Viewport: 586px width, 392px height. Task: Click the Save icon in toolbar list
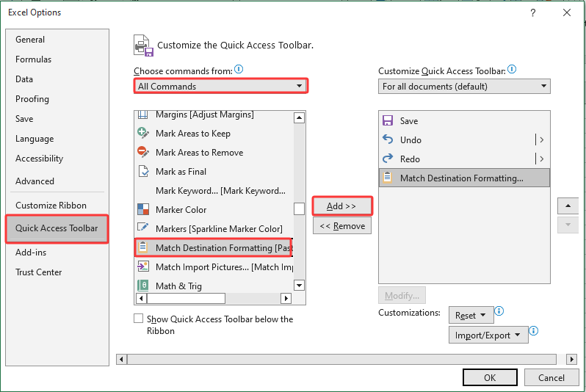point(388,121)
